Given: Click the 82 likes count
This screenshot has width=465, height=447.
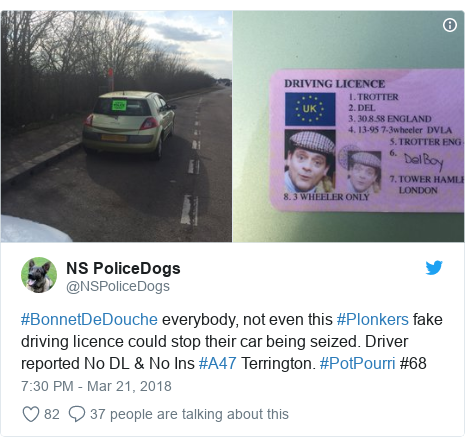Looking at the screenshot, I should tap(52, 414).
